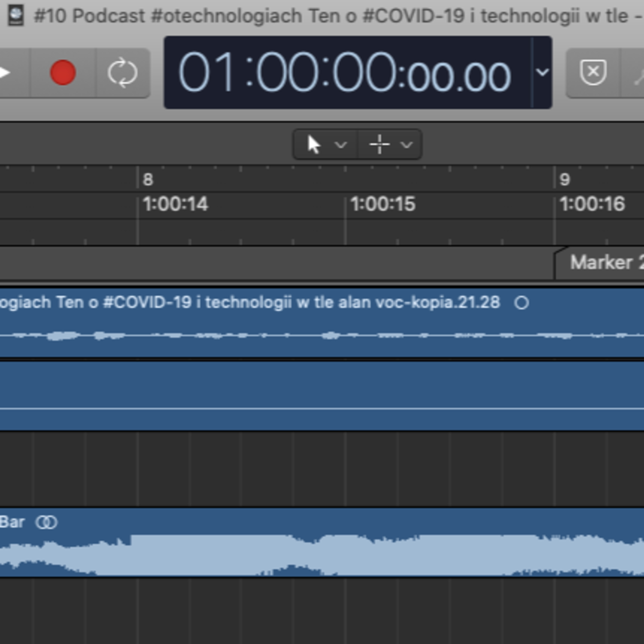Select the alan voc-kopia.21.28 audio region
The image size is (644, 644).
click(322, 323)
